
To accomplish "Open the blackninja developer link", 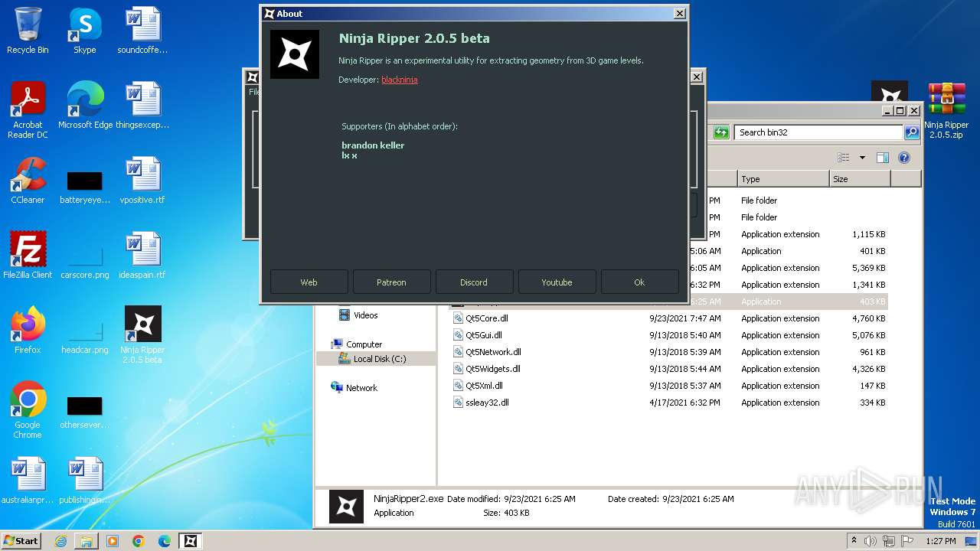I will [x=399, y=80].
